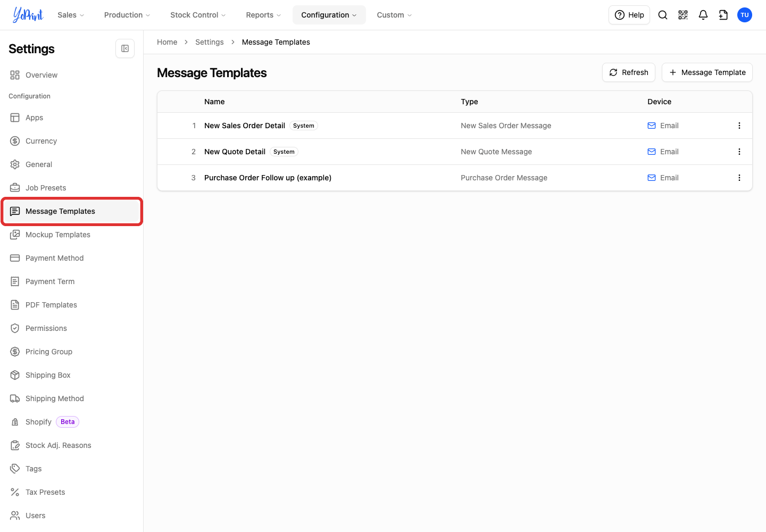Click the Payment Term document icon
Screen dimensions: 766x532
click(x=15, y=281)
